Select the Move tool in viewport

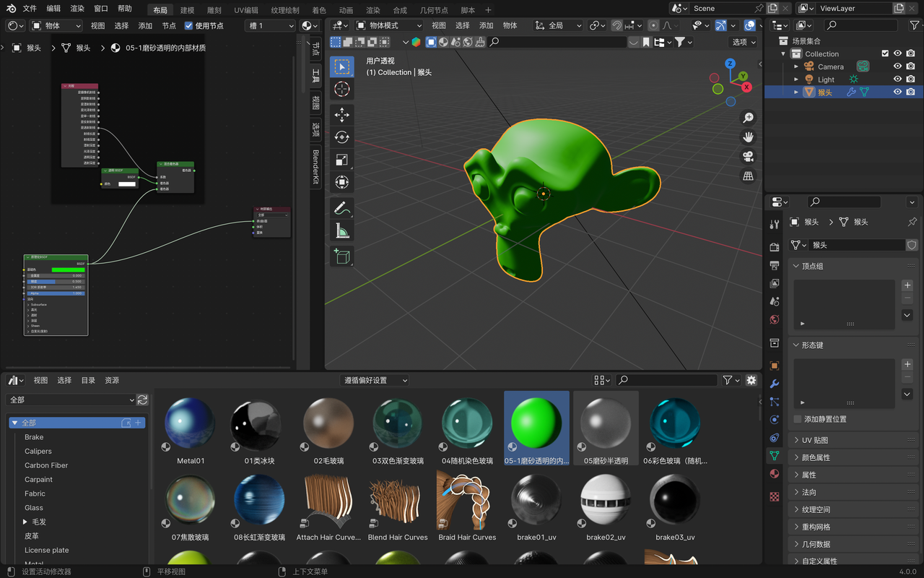[342, 114]
